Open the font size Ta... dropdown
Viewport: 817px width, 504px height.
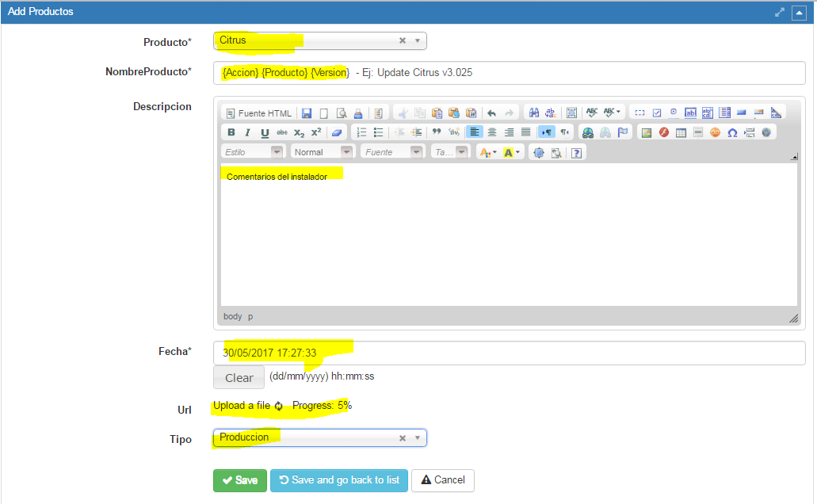449,152
